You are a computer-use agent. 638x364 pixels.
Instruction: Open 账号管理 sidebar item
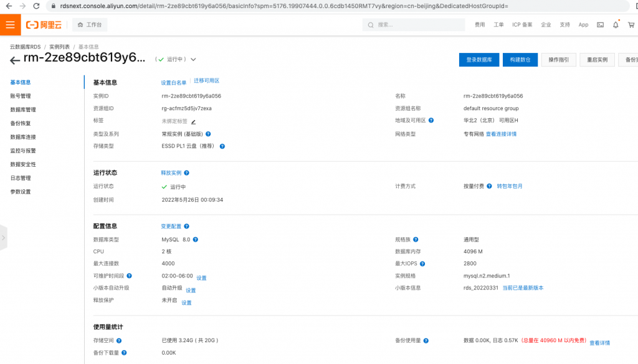pos(21,96)
